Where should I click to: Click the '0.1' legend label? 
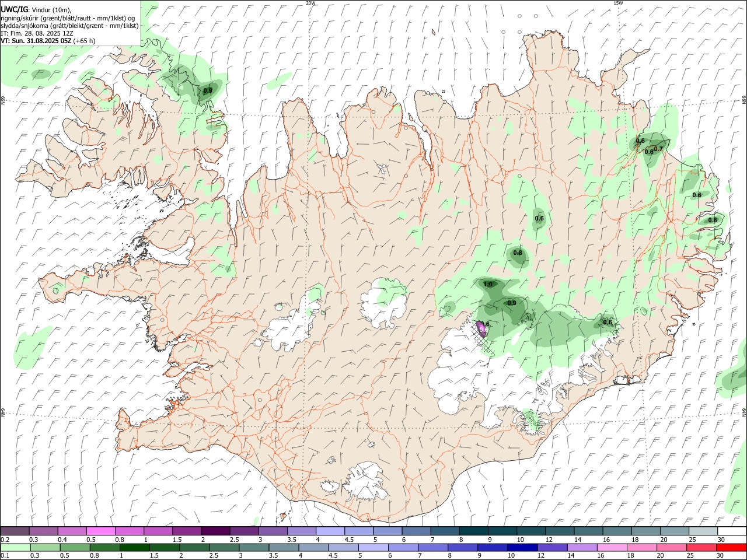click(x=5, y=556)
